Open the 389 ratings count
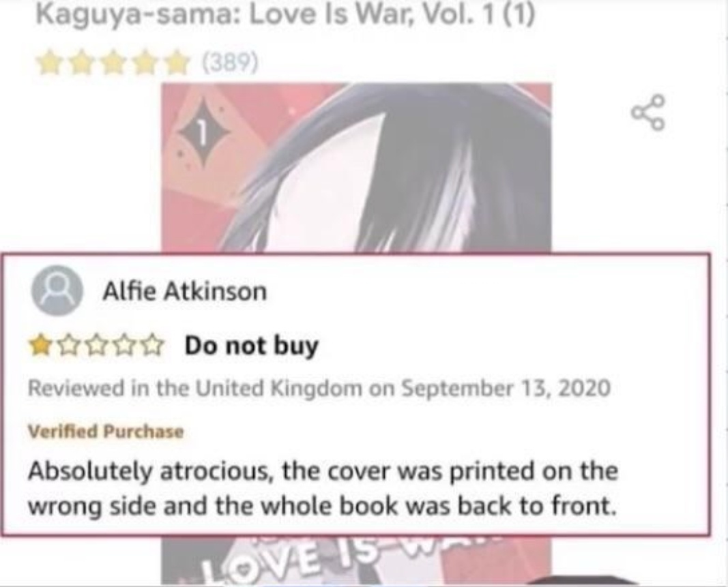The height and width of the screenshot is (587, 728). click(229, 63)
